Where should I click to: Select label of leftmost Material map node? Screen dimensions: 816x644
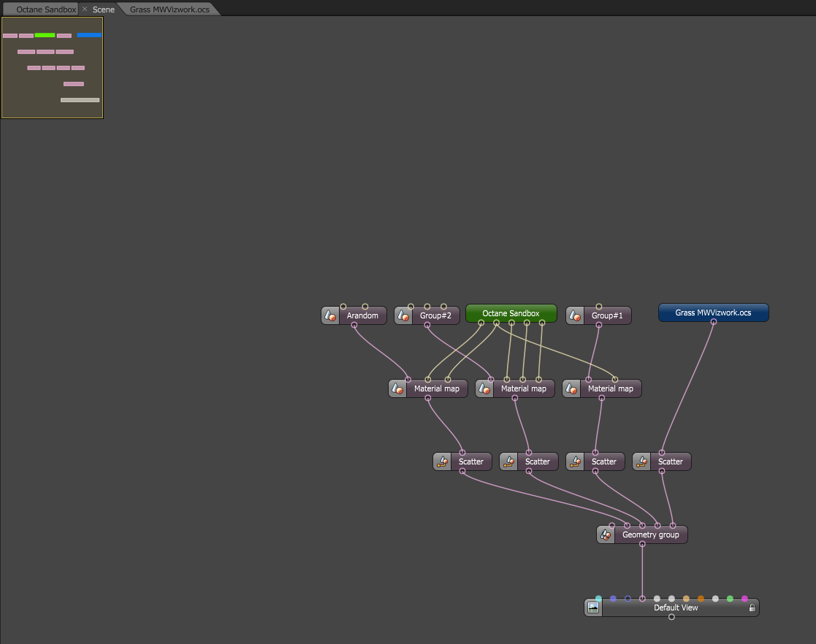[x=437, y=388]
